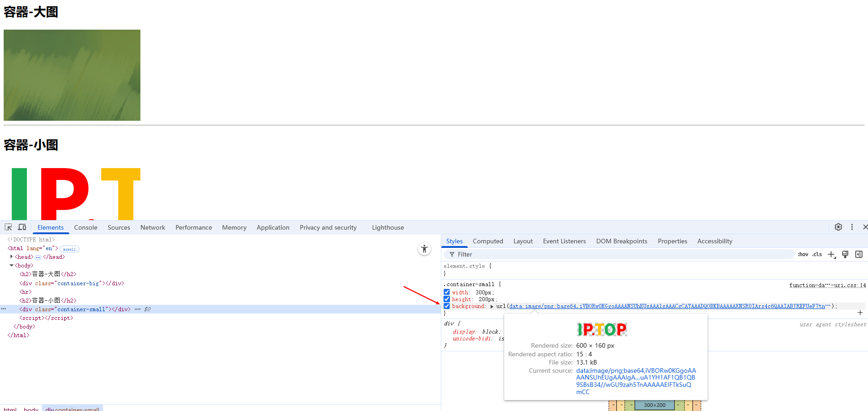The image size is (868, 411).
Task: Close the DevTools panel
Action: pyautogui.click(x=865, y=227)
